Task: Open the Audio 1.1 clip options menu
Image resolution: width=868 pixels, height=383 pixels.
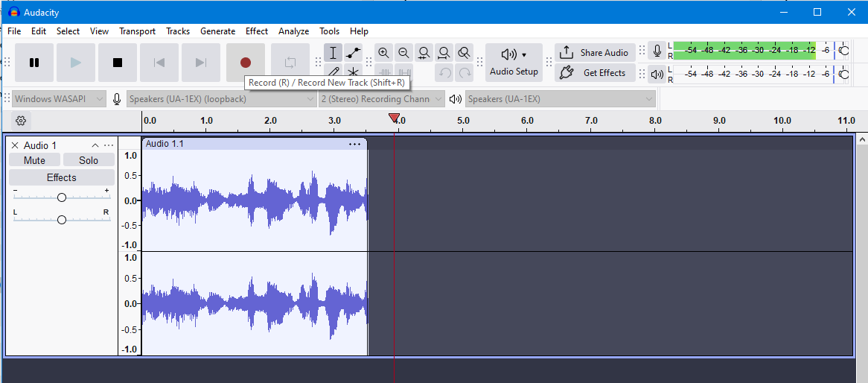Action: pos(354,144)
